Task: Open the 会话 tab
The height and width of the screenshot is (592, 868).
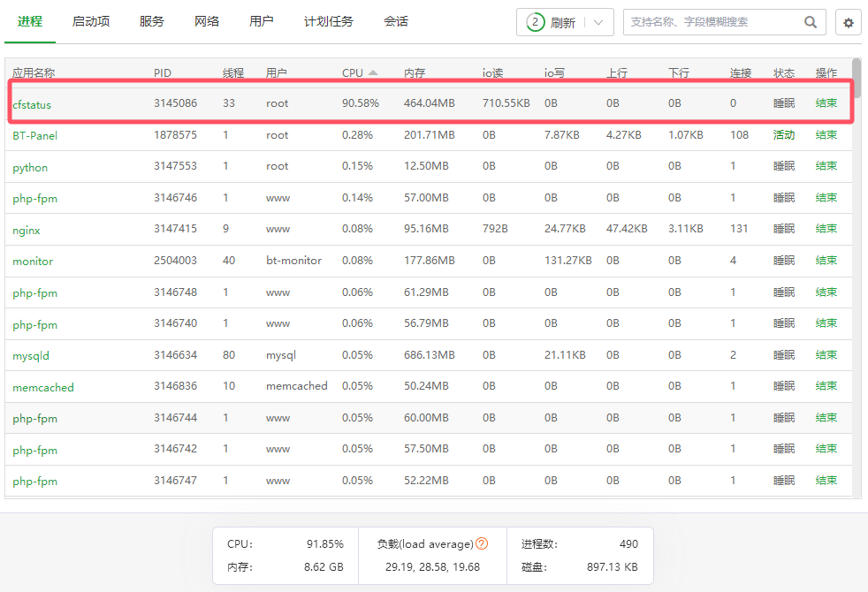Action: coord(396,21)
